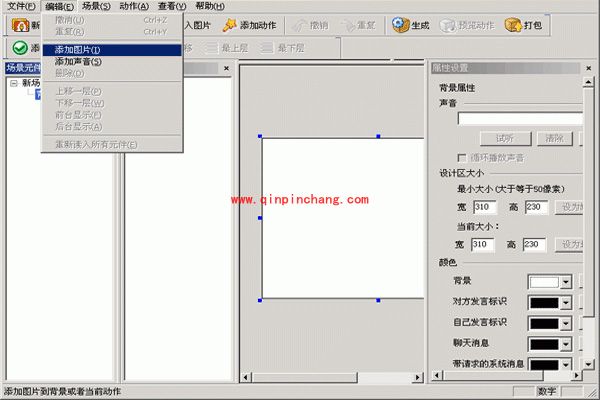Click the Set (设为) button beside current size

tap(569, 244)
